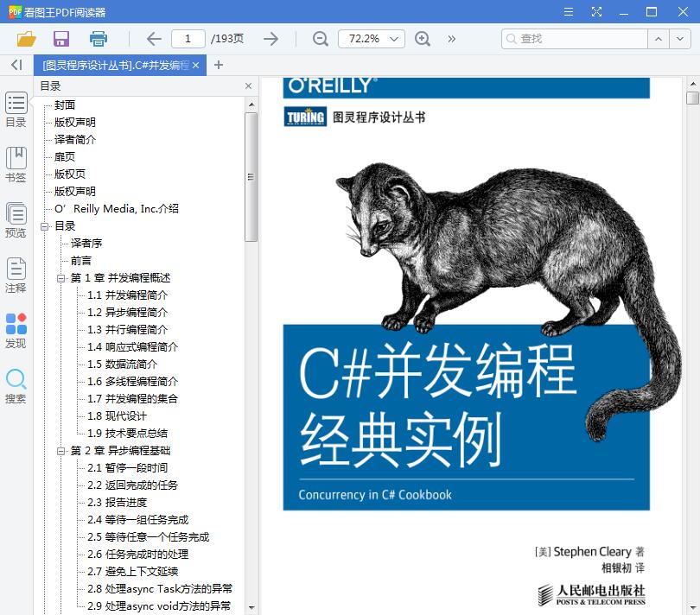700x615 pixels.
Task: Jump to 1.3 并行编程简介
Action: click(x=128, y=330)
